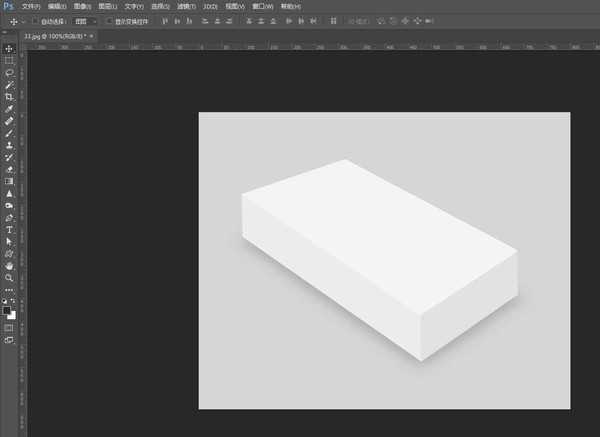Image resolution: width=600 pixels, height=437 pixels.
Task: Click the foreground color swatch
Action: [x=7, y=309]
